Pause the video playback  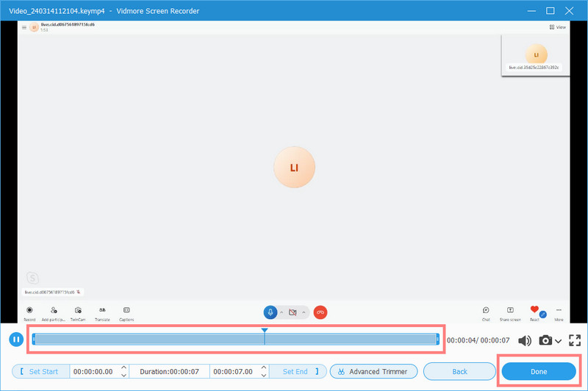(15, 340)
